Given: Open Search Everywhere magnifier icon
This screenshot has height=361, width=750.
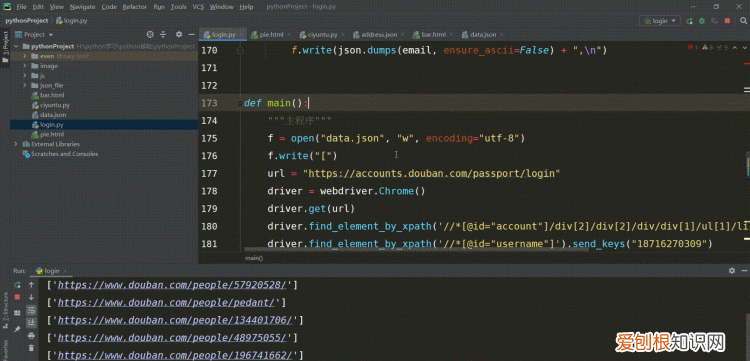Looking at the screenshot, I should (743, 21).
